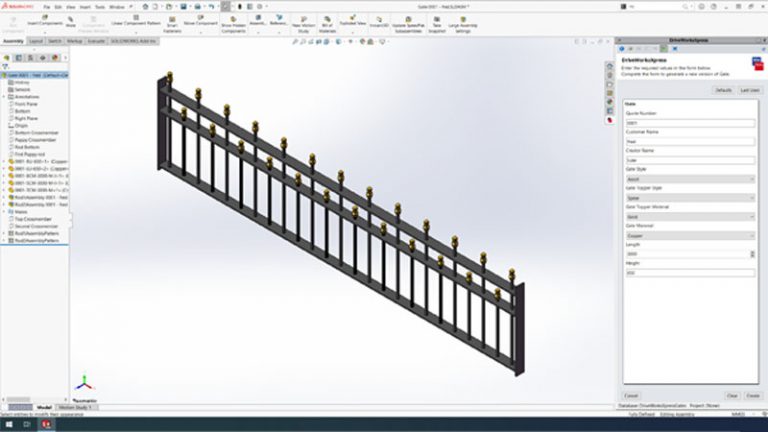Expand the Annotations tree node
This screenshot has height=432, width=768.
pyautogui.click(x=4, y=96)
